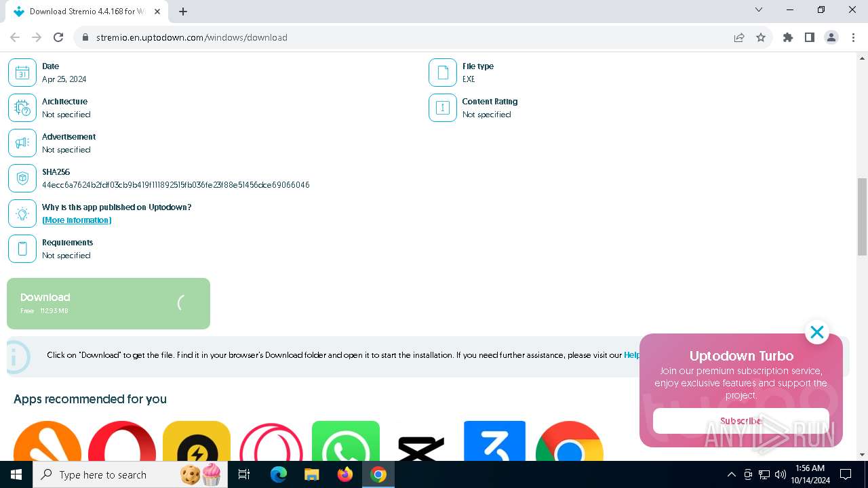Click the Chrome taskbar icon
The width and height of the screenshot is (868, 488).
378,474
